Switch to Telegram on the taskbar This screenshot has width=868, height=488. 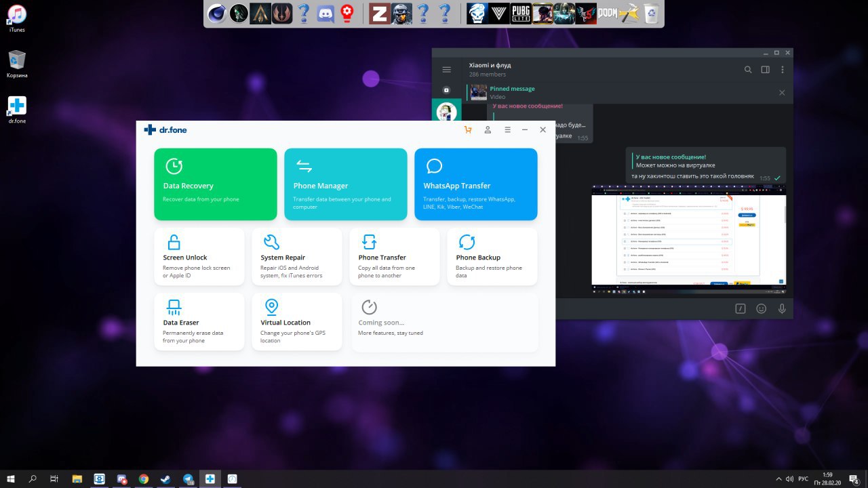(188, 479)
